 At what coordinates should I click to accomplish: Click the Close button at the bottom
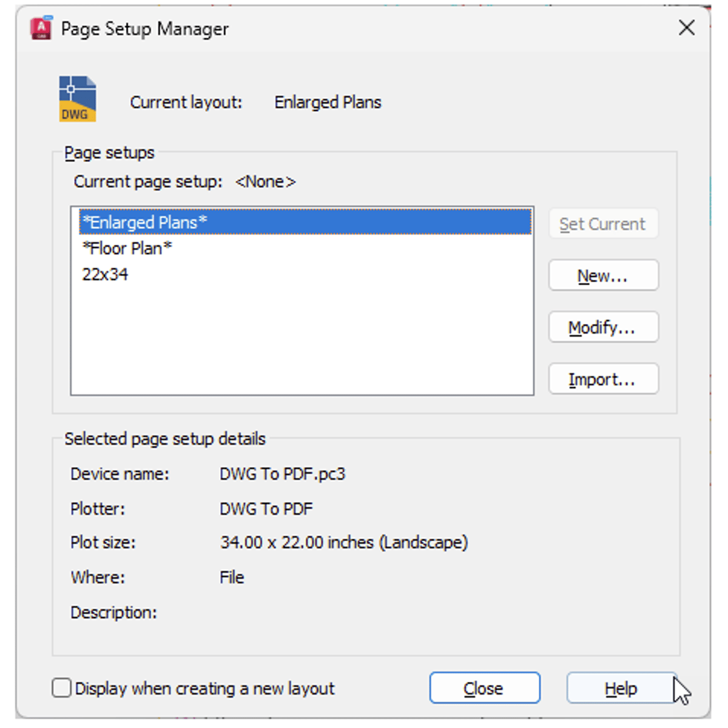click(x=484, y=688)
